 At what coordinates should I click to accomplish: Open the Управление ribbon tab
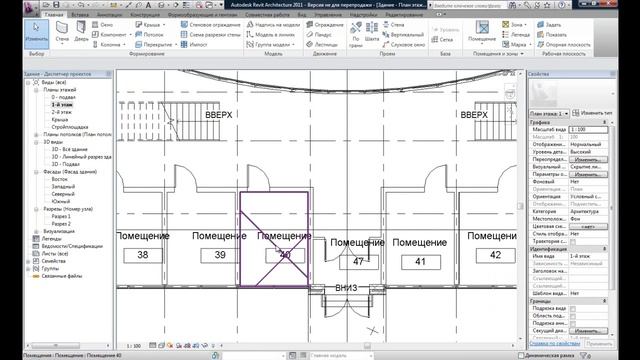click(x=328, y=15)
